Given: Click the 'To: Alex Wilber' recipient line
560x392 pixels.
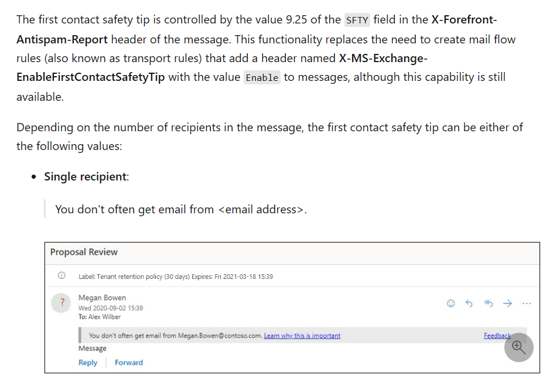Looking at the screenshot, I should (100, 316).
